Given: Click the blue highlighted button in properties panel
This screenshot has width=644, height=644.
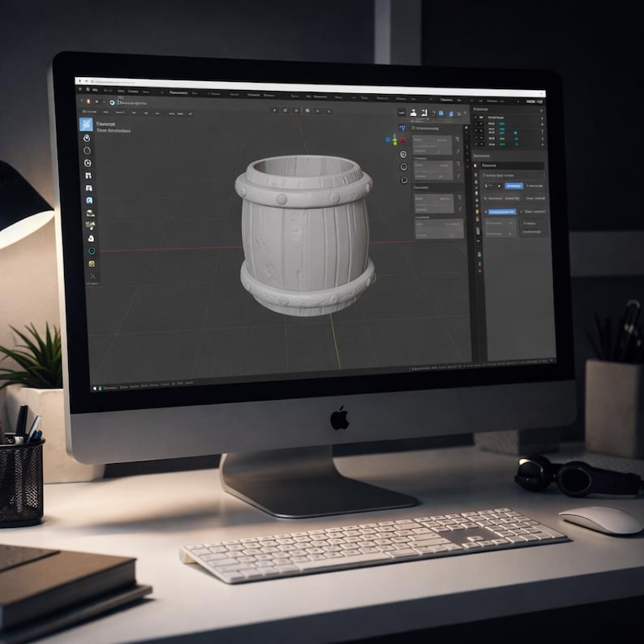Looking at the screenshot, I should click(513, 186).
